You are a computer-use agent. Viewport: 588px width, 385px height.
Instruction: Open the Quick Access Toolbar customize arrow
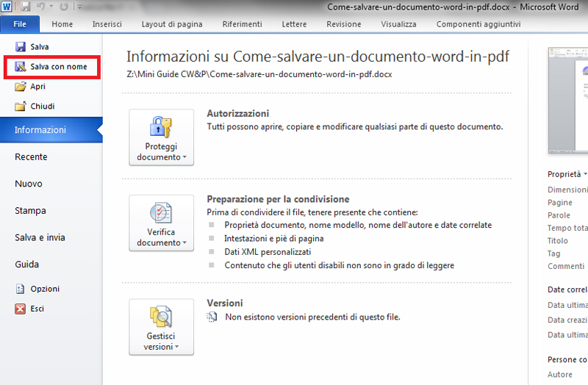point(79,7)
